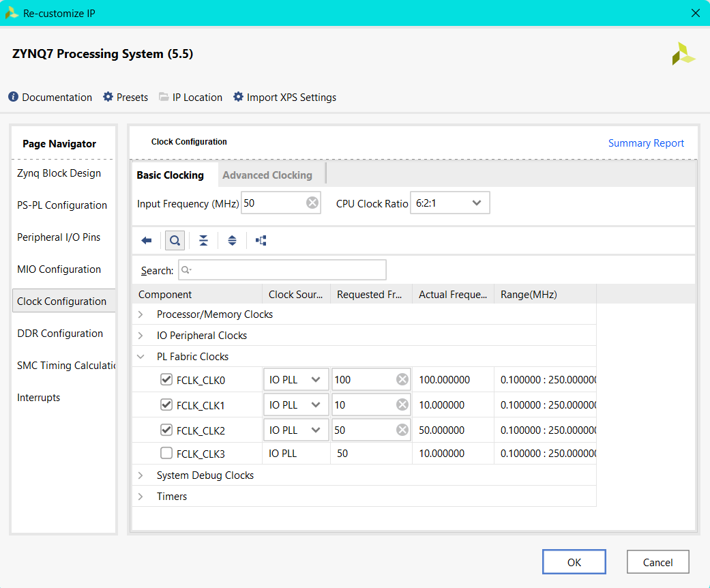Clear the Input Frequency field value
The image size is (710, 588).
pyautogui.click(x=312, y=203)
